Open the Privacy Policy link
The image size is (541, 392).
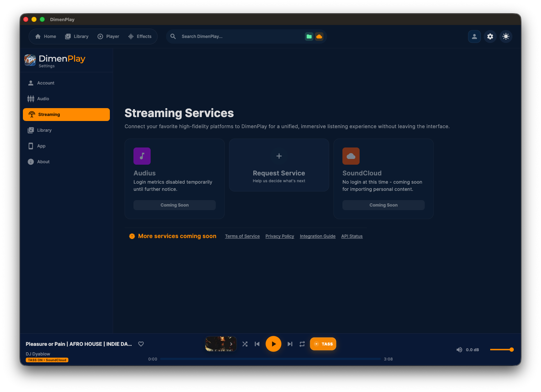click(280, 236)
